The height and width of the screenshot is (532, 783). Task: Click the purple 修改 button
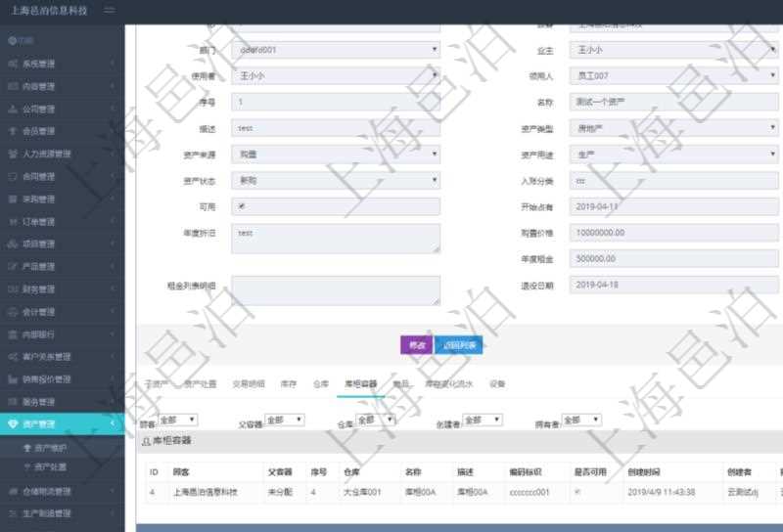416,345
